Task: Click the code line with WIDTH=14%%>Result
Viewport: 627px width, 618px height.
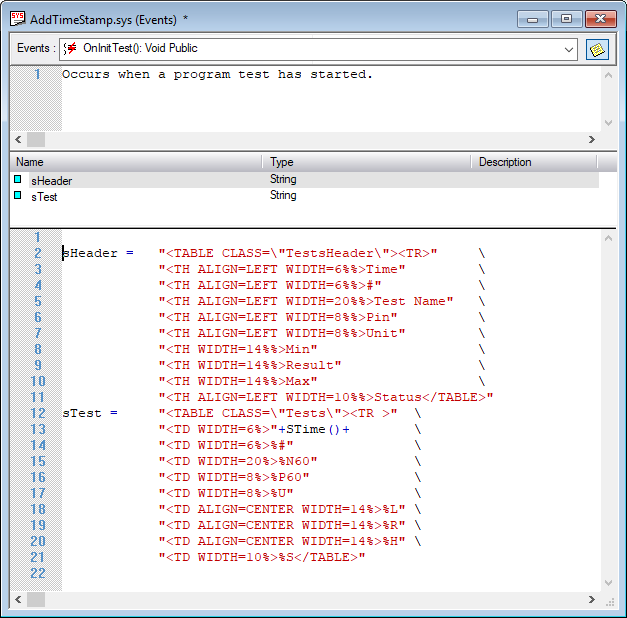Action: click(250, 365)
